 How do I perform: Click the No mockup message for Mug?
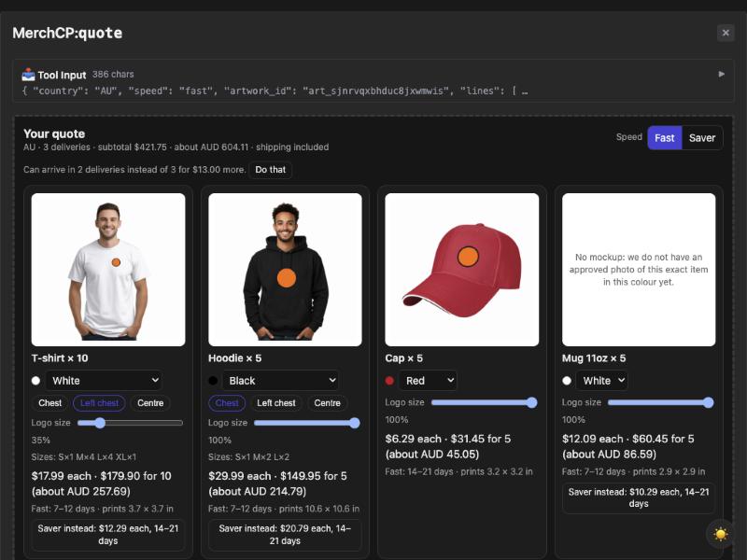[639, 270]
